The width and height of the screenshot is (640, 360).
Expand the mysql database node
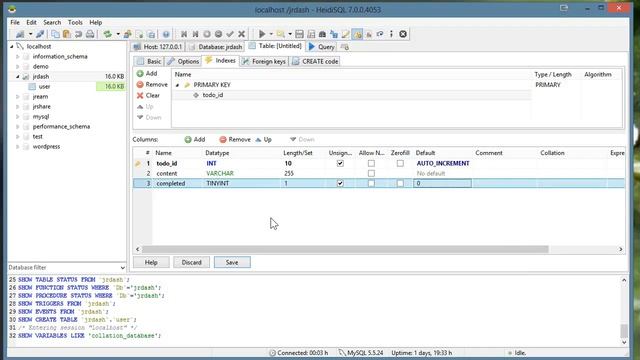click(x=18, y=117)
